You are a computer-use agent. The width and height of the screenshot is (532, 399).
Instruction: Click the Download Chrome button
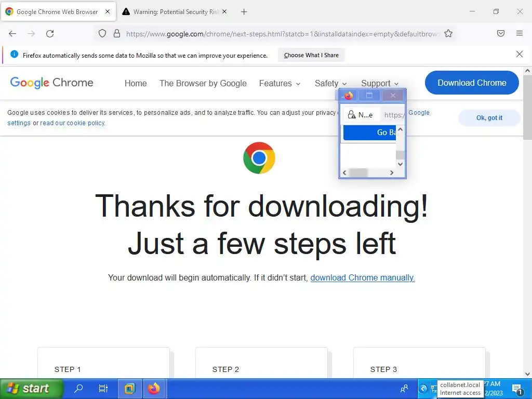coord(472,83)
